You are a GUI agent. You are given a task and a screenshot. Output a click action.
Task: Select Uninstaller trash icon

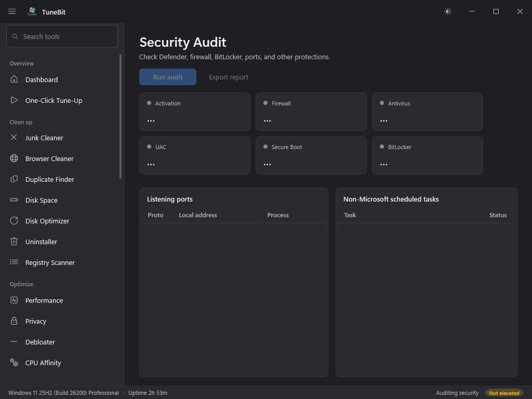(14, 242)
